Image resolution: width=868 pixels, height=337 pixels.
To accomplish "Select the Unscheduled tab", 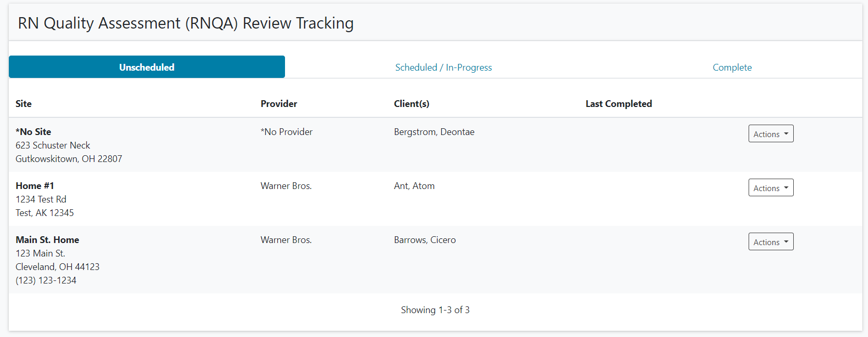I will (147, 68).
